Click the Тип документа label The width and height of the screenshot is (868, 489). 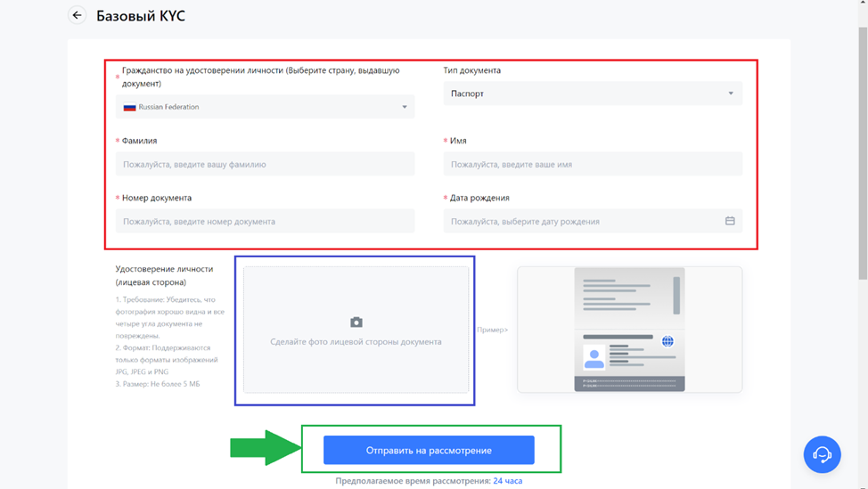[x=471, y=70]
